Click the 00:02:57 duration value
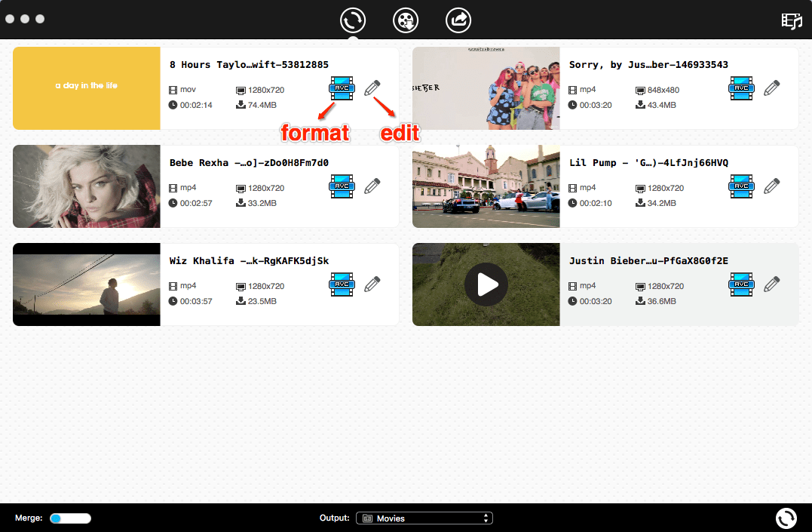This screenshot has width=812, height=532. pos(196,203)
